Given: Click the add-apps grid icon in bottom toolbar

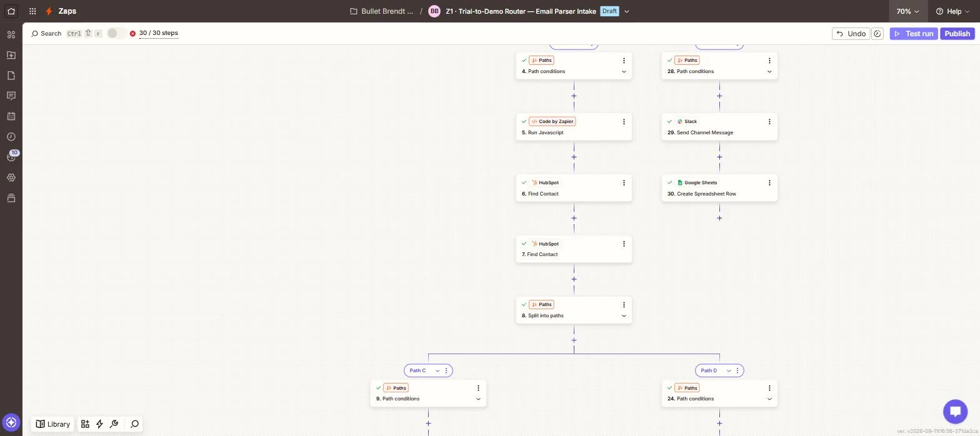Looking at the screenshot, I should pyautogui.click(x=85, y=424).
